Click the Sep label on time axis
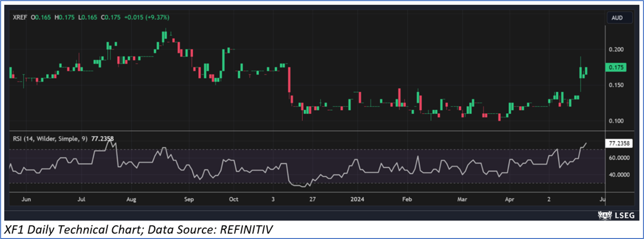Screen dimensions: 644x239 (189, 199)
